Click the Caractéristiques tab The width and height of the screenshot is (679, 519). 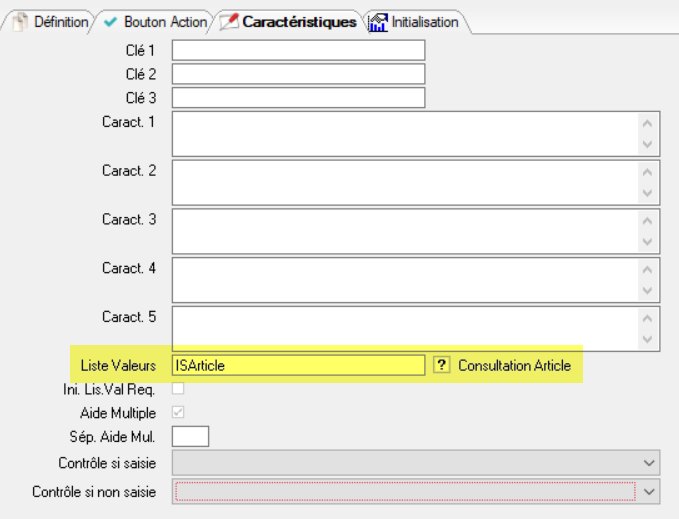click(x=290, y=22)
